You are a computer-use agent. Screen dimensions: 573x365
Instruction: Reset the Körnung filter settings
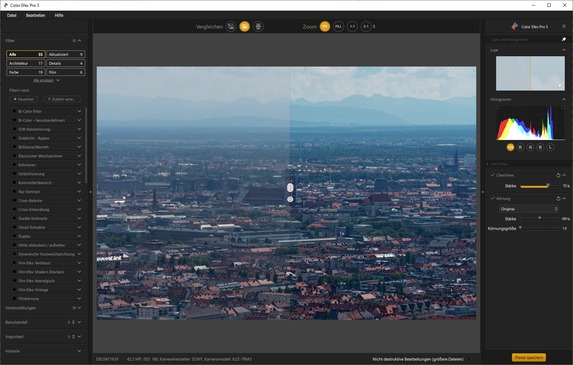click(x=558, y=199)
